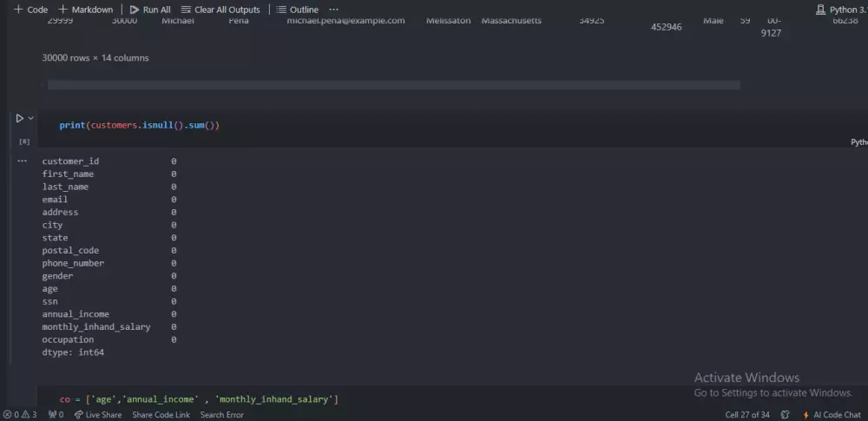
Task: Expand run options dropdown beside the cell run button
Action: 31,118
